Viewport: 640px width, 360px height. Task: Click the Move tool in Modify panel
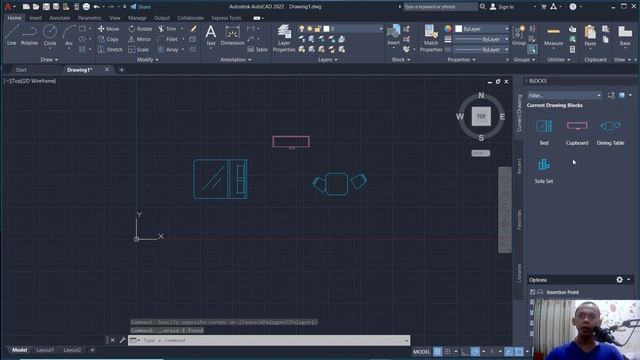point(109,29)
